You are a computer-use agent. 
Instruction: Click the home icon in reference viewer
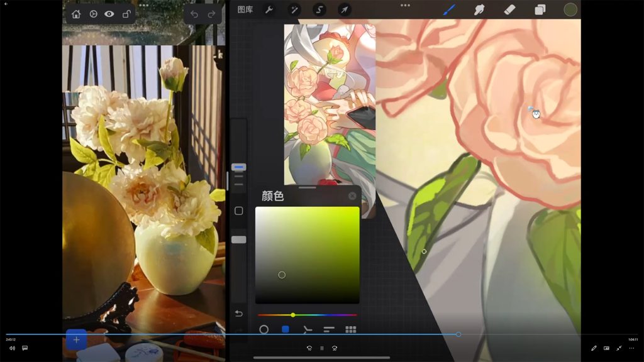[76, 14]
